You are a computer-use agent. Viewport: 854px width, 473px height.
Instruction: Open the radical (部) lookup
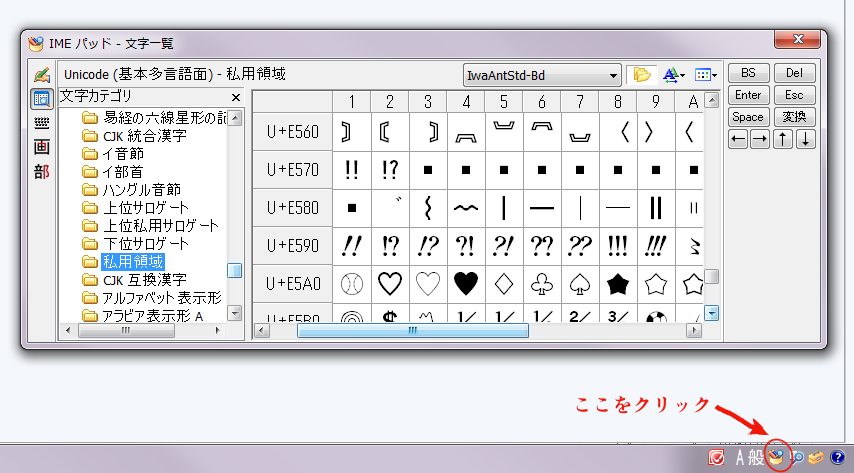41,171
